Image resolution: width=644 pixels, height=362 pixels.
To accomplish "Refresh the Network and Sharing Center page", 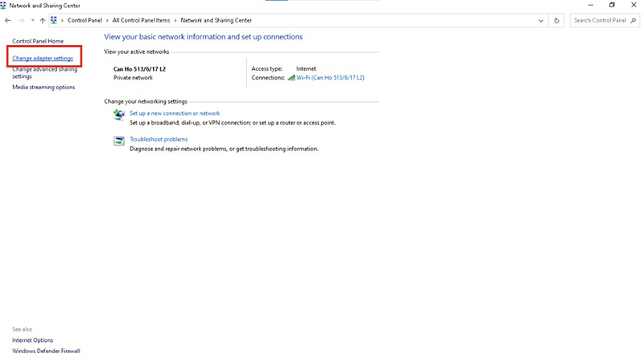I will (556, 20).
